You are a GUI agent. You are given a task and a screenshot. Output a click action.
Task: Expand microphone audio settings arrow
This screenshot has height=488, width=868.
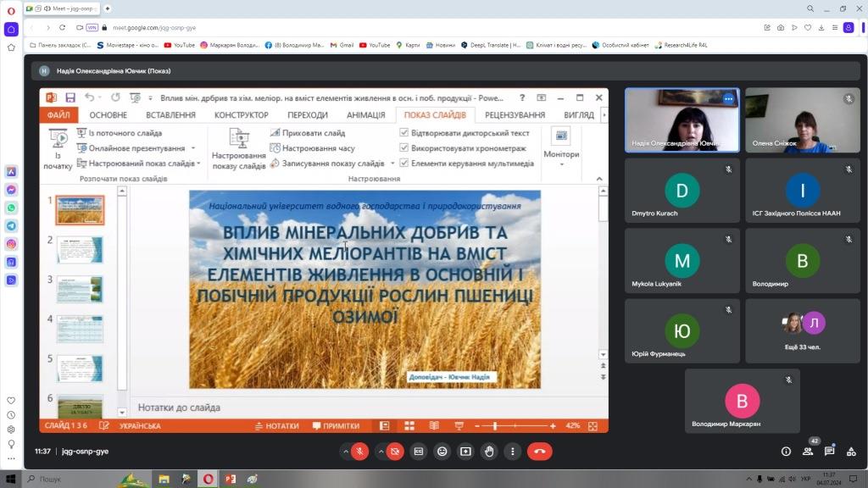(x=344, y=452)
